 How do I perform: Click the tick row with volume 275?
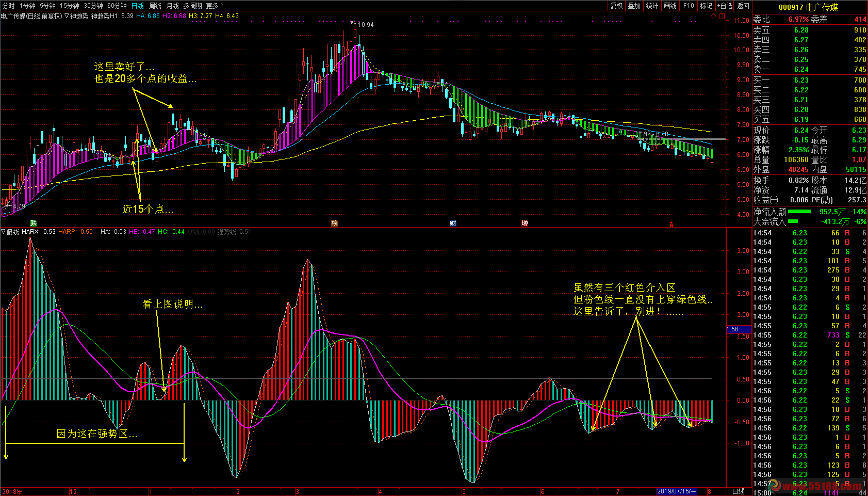pos(810,270)
